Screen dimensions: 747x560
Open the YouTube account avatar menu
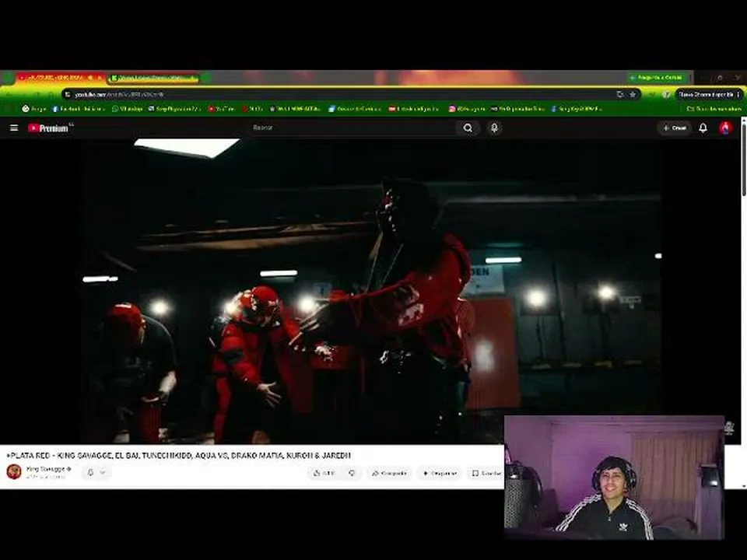tap(725, 128)
